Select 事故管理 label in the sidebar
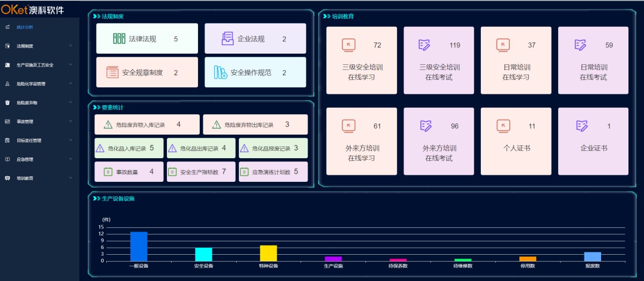This screenshot has width=644, height=281. click(x=25, y=122)
